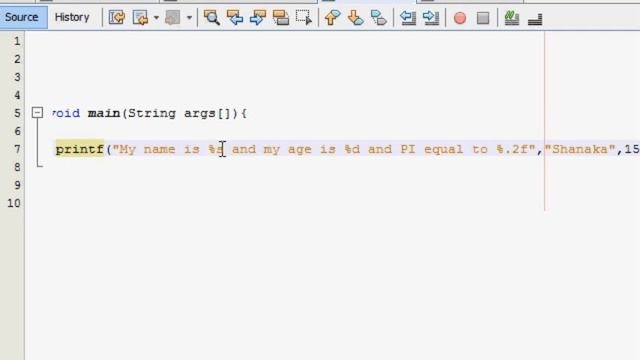Click the greyed-out Forward navigation icon
Image resolution: width=640 pixels, height=360 pixels.
click(x=172, y=18)
